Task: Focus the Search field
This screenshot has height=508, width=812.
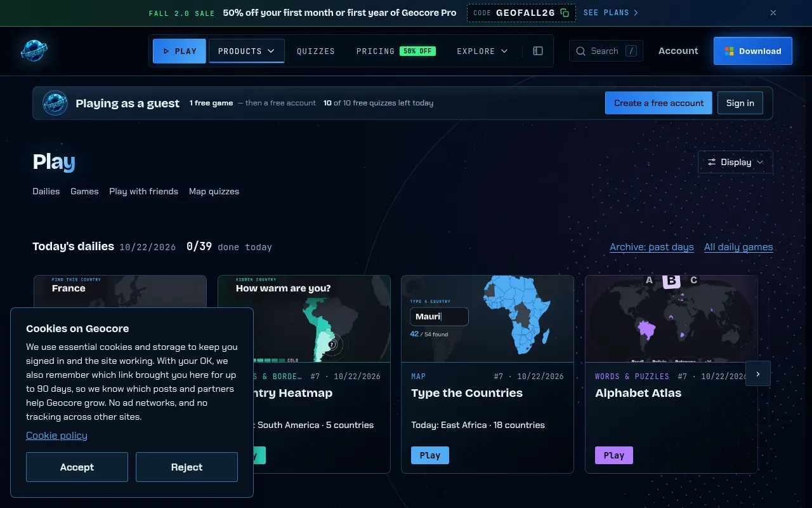Action: 606,51
